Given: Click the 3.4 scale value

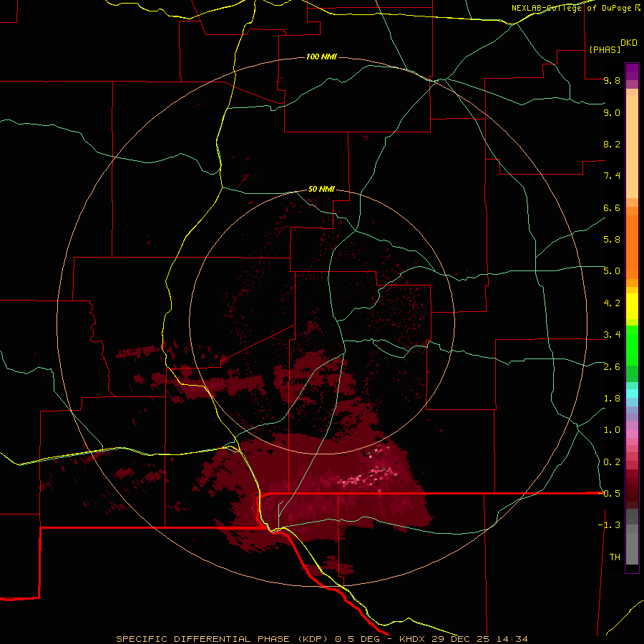Looking at the screenshot, I should (x=612, y=335).
